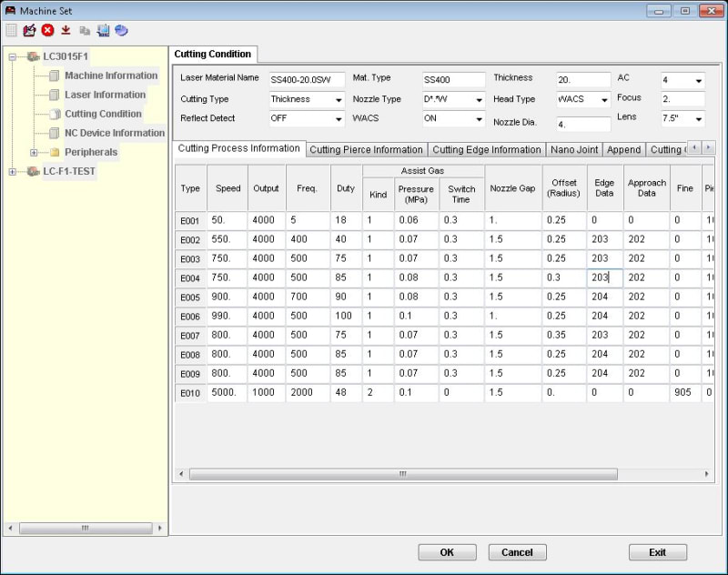Click Freq. cell 700 in row E005
The width and height of the screenshot is (728, 575).
[x=308, y=297]
